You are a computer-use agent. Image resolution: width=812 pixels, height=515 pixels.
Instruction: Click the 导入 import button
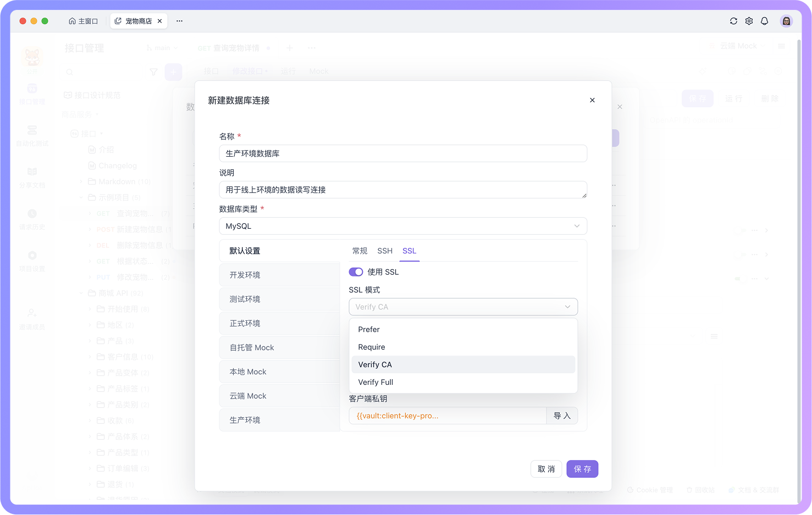pos(562,416)
